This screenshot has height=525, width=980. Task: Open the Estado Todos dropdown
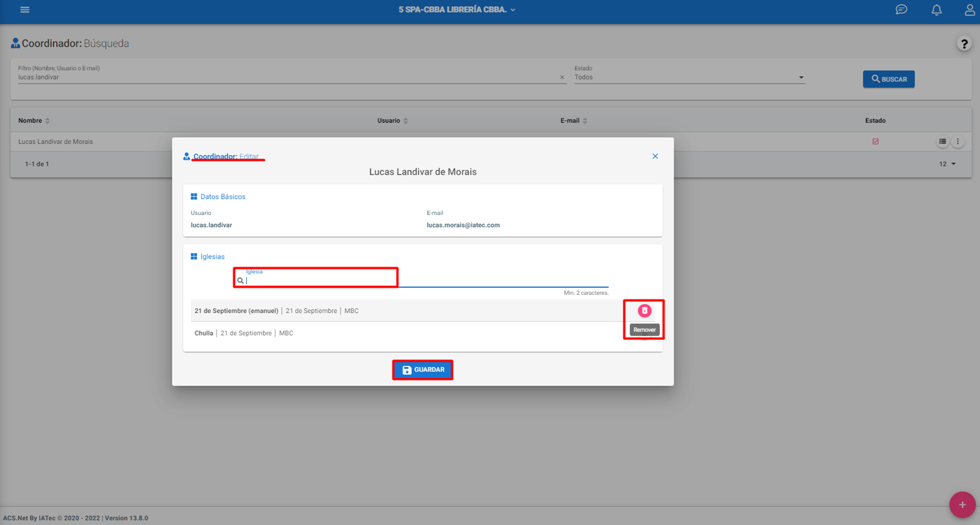(x=689, y=77)
